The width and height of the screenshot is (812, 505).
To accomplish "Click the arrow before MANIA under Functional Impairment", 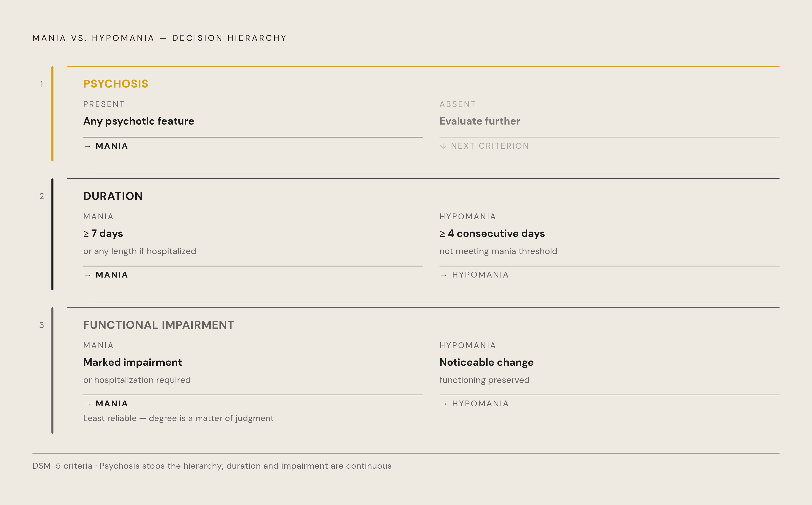I will point(88,404).
